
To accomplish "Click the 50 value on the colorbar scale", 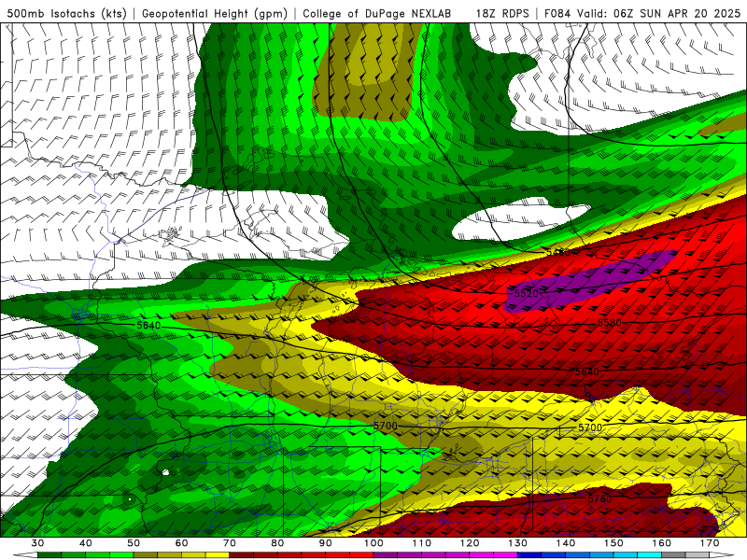I will (x=134, y=543).
